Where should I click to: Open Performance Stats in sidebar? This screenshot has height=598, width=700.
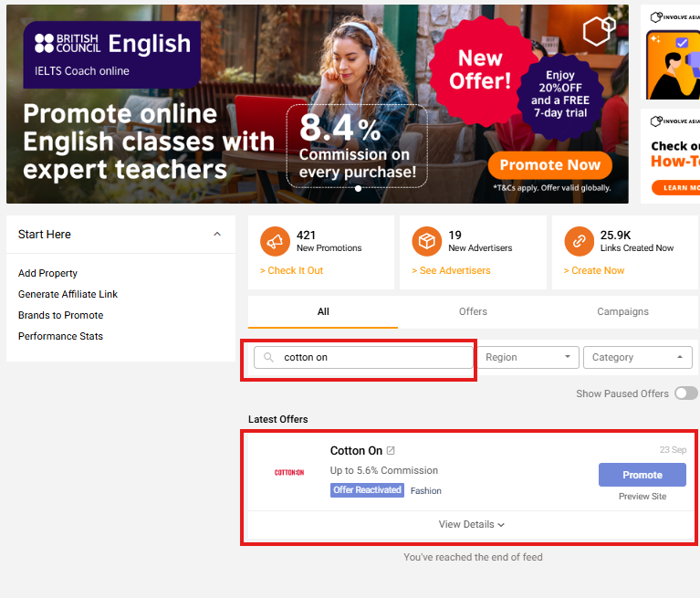tap(60, 336)
